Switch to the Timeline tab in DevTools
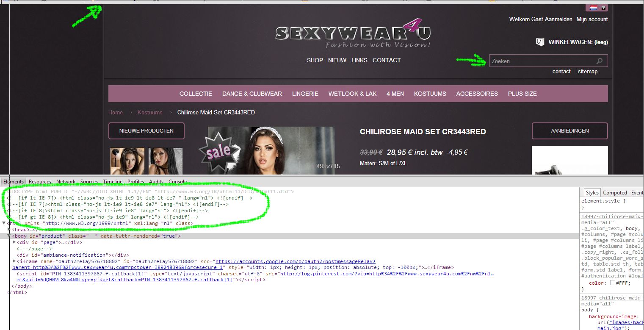Screen dimensions: 644x330 tap(113, 182)
